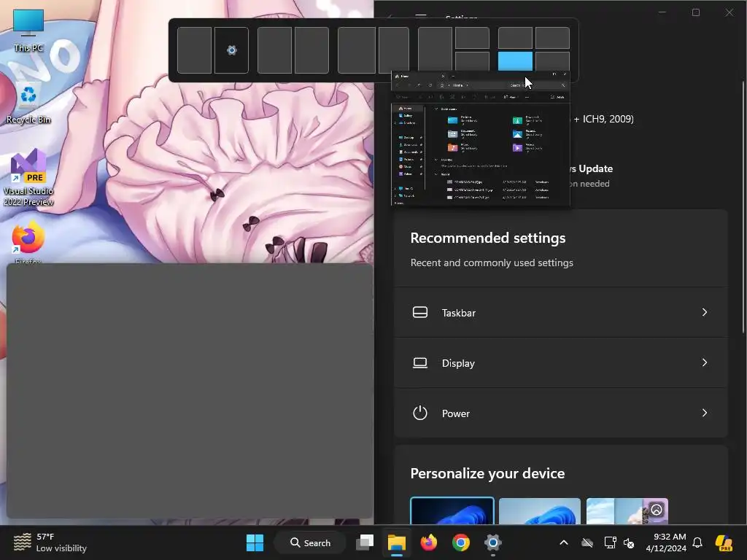Maximize the Settings window

pos(696,12)
